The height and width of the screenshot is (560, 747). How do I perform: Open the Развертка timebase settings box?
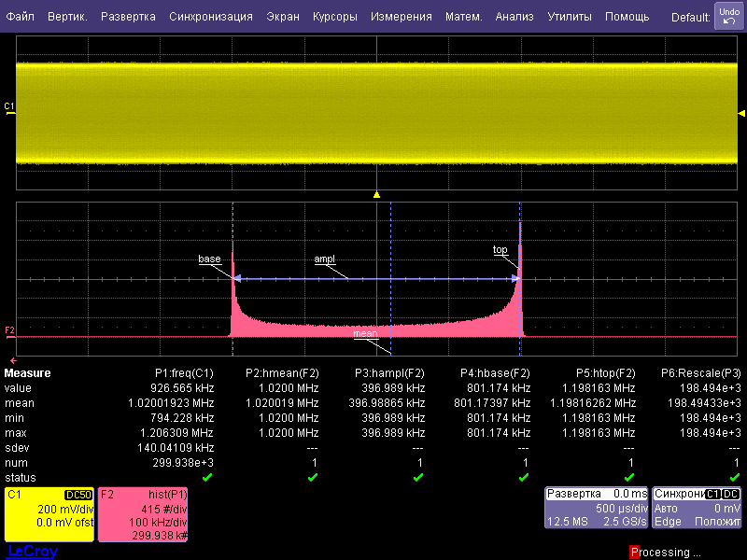[x=596, y=508]
